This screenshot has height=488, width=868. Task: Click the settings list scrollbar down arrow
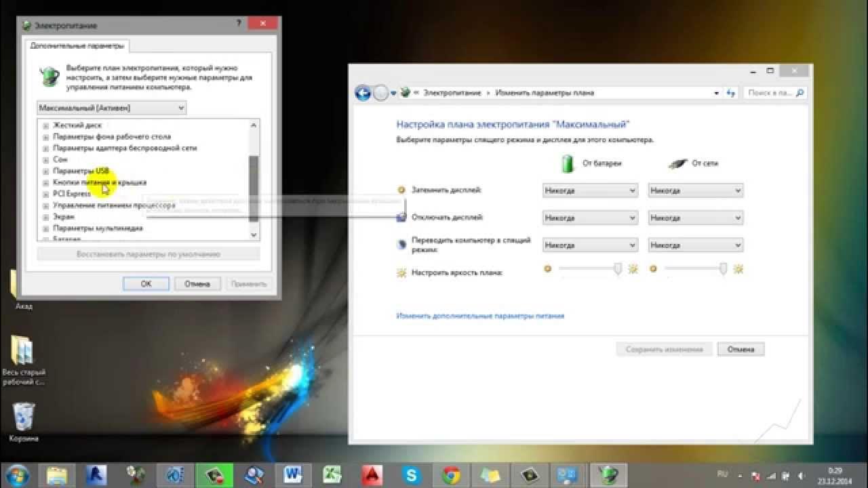(254, 235)
